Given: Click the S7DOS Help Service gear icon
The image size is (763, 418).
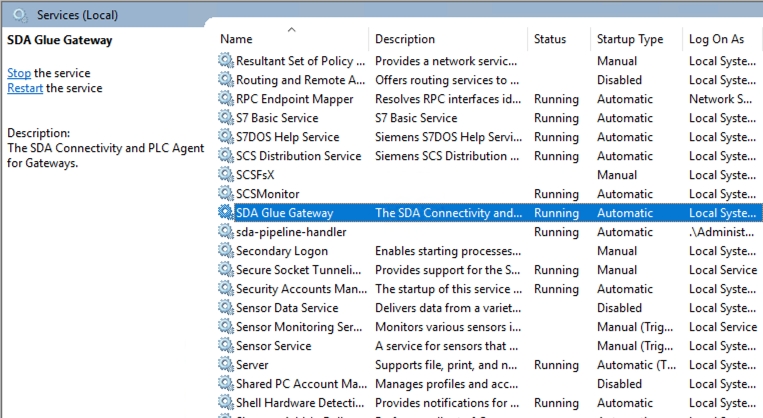Looking at the screenshot, I should point(226,137).
